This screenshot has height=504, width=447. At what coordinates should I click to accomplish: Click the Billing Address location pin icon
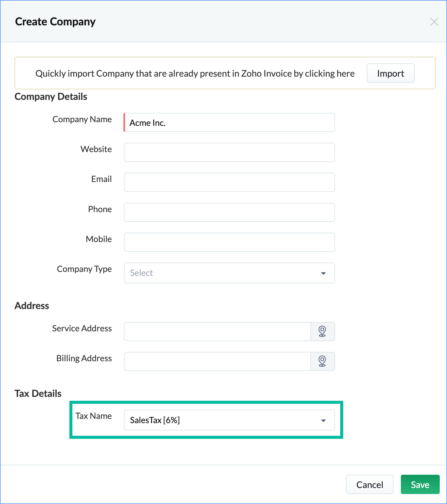(322, 361)
